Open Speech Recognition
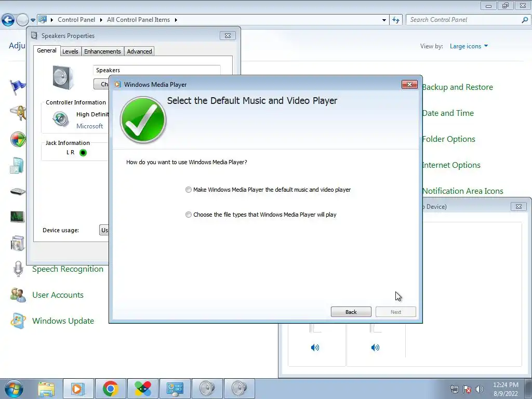This screenshot has width=532, height=399. [x=68, y=269]
